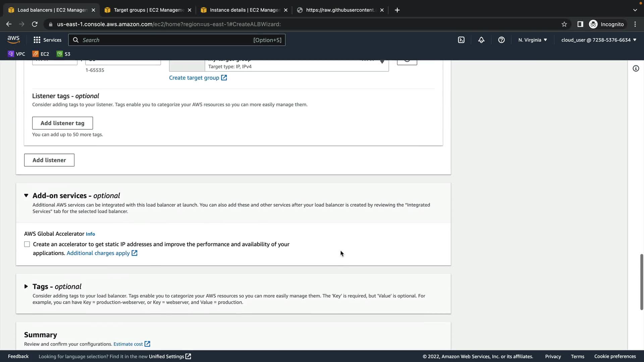Open the VPC shortcut in favorites bar

[x=16, y=54]
